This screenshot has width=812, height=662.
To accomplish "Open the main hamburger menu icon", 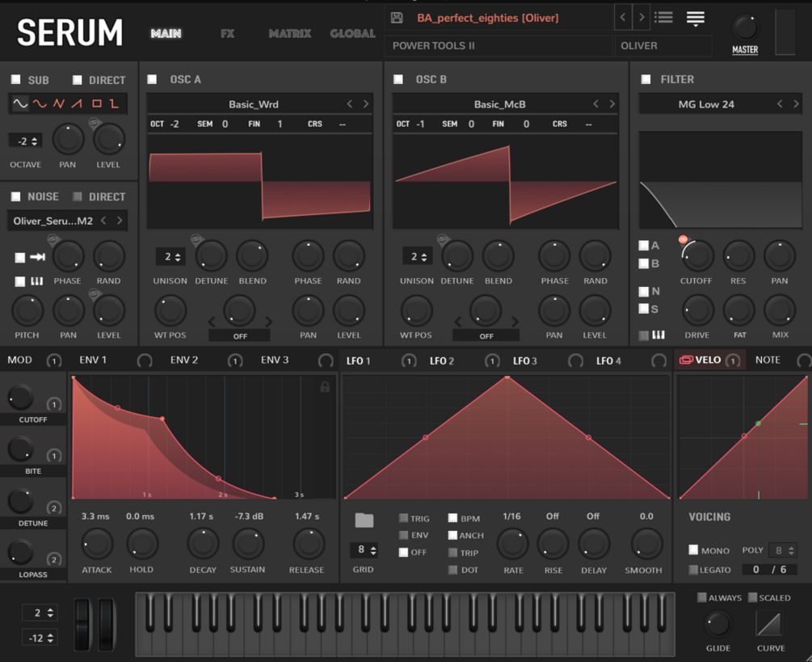I will point(696,18).
